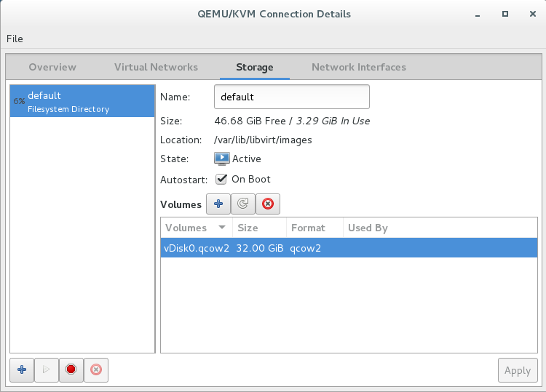Delete the selected volume
546x392 pixels.
(268, 204)
